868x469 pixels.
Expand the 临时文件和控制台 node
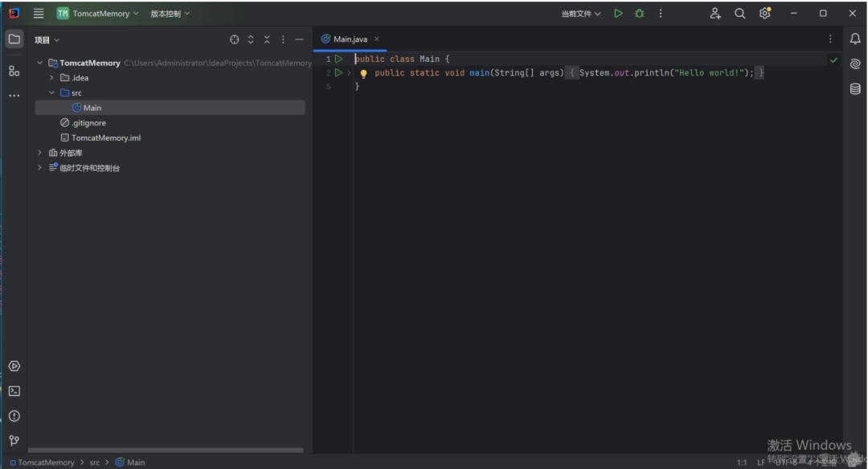point(40,167)
